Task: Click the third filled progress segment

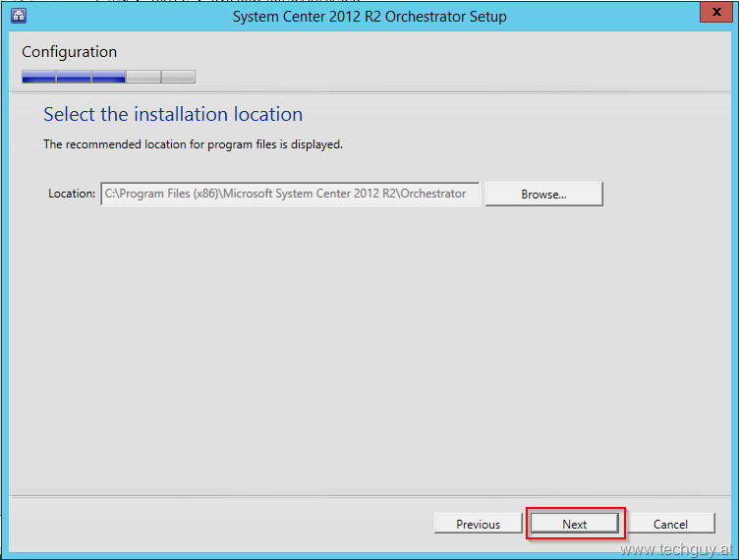Action: click(108, 77)
